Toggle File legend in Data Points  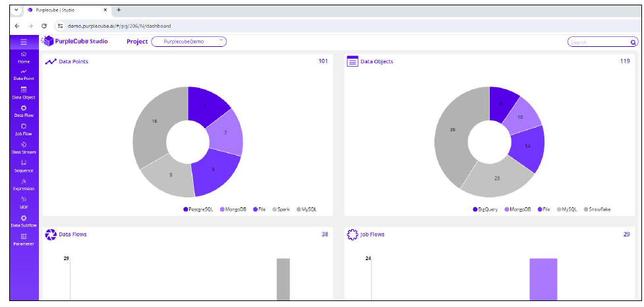(260, 209)
